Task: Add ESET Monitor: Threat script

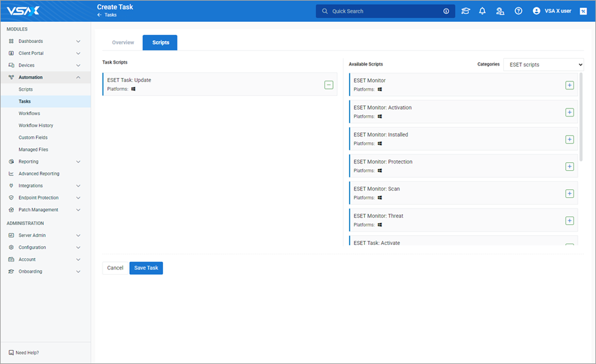Action: (570, 220)
